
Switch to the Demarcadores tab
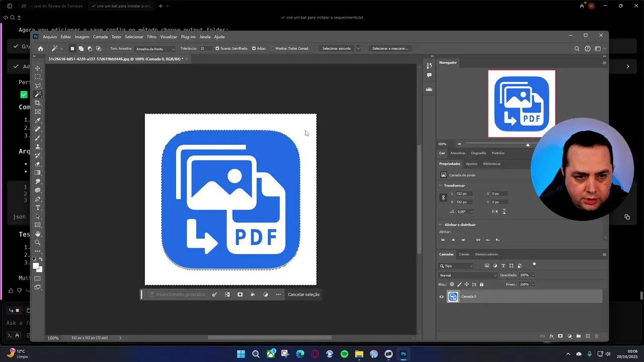[487, 254]
